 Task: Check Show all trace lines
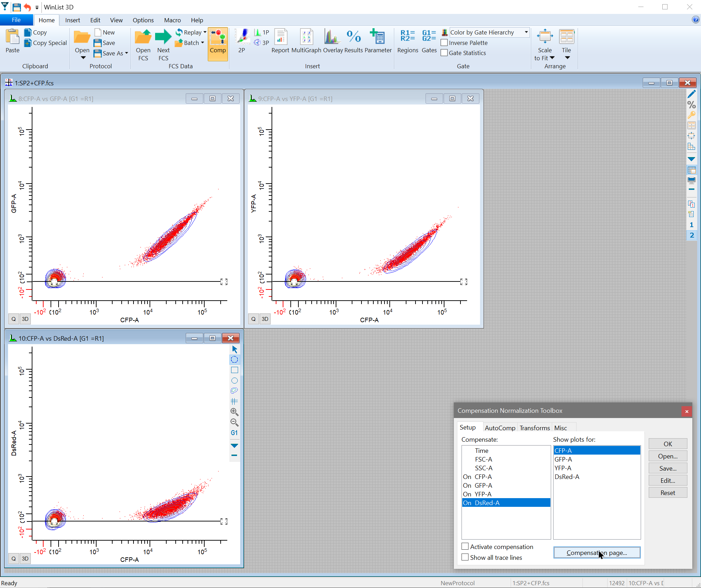point(465,557)
